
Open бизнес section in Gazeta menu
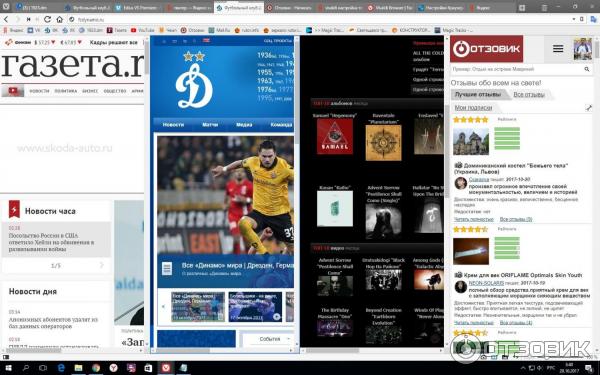point(90,91)
